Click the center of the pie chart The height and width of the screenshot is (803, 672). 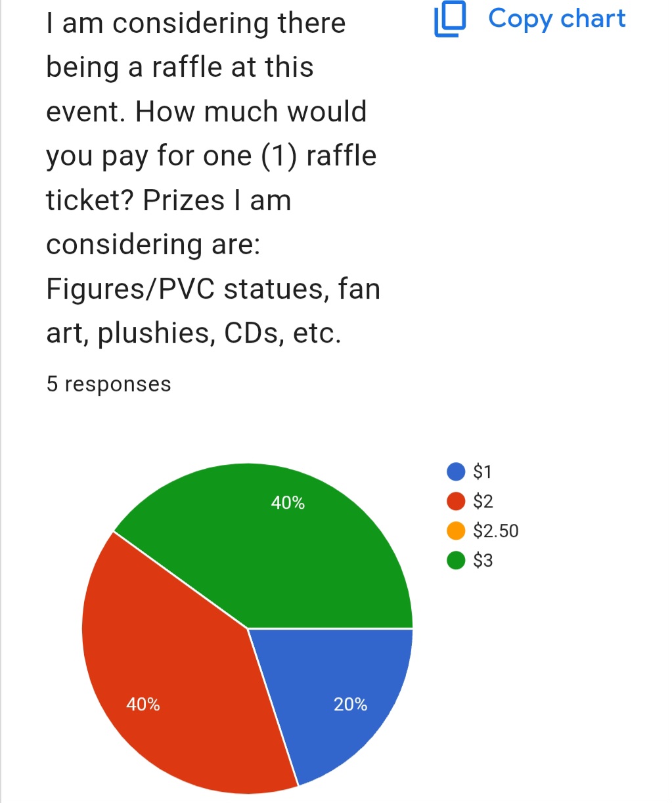click(248, 628)
